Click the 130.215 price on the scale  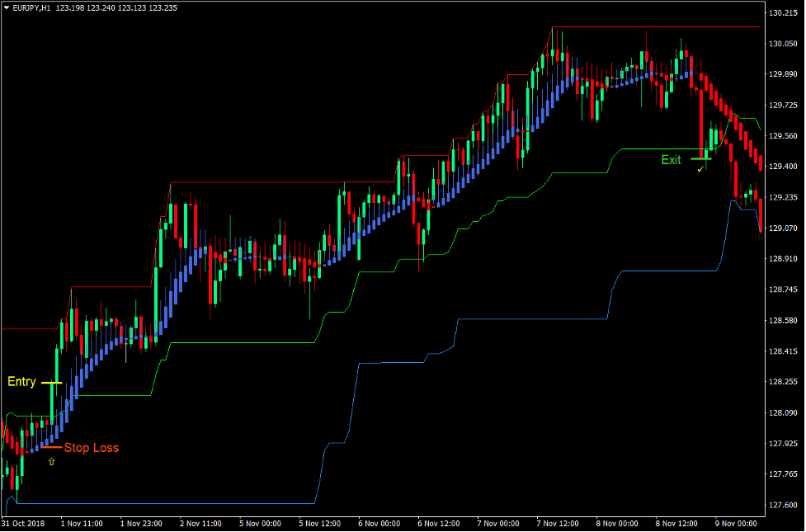[783, 13]
